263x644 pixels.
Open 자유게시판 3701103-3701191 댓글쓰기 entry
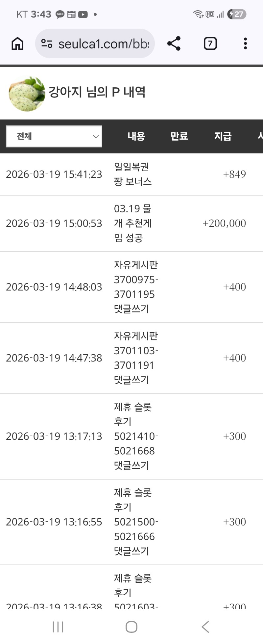click(135, 358)
